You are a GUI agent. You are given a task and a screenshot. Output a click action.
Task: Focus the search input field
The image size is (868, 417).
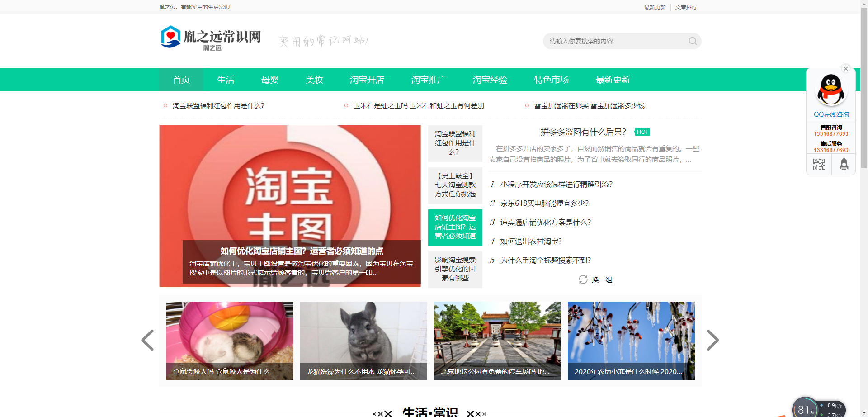tap(615, 41)
